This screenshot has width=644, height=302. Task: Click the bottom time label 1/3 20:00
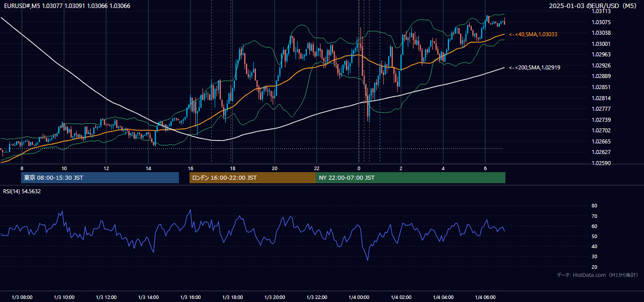(275, 297)
